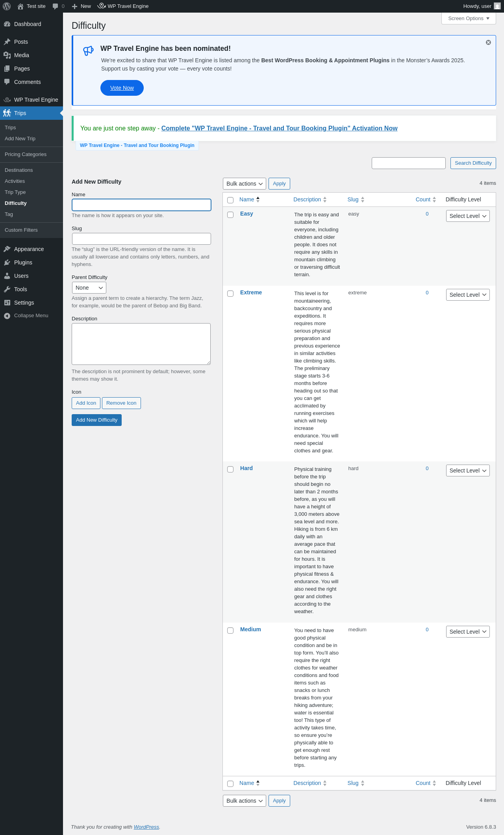Image resolution: width=504 pixels, height=835 pixels.
Task: Click the megaphone announcement icon
Action: click(x=88, y=50)
